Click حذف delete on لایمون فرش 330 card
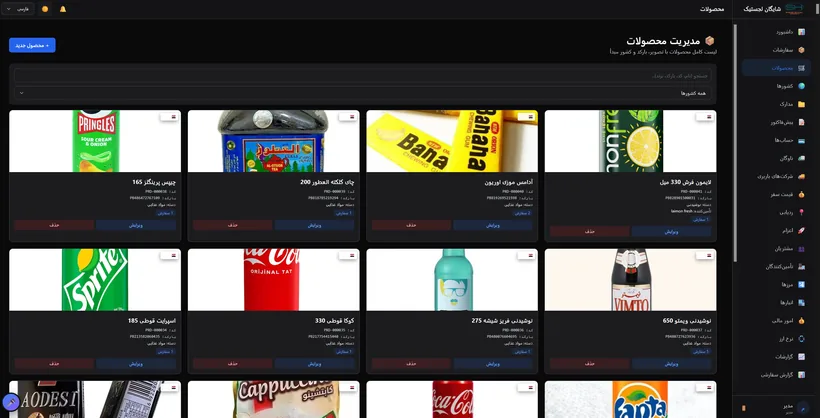Screen dimensions: 820x418 pyautogui.click(x=589, y=231)
